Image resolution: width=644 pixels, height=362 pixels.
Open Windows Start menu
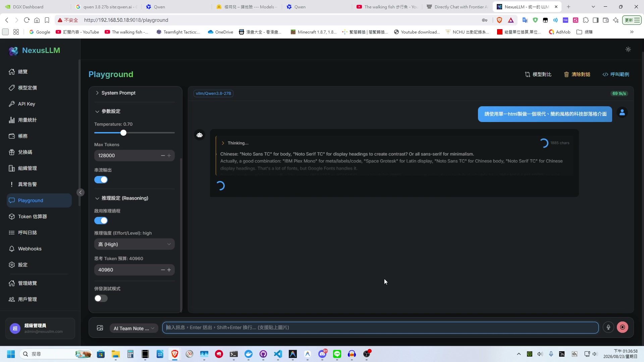pos(11,354)
